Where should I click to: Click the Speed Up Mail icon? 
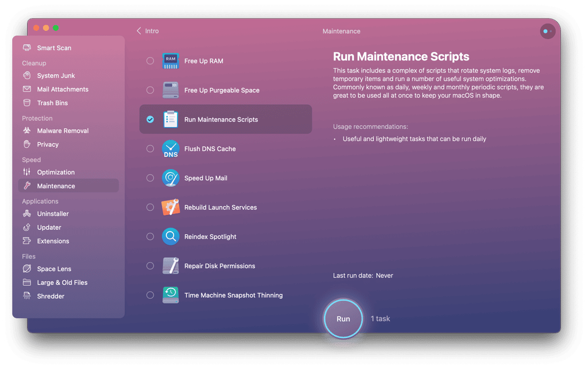pos(171,178)
